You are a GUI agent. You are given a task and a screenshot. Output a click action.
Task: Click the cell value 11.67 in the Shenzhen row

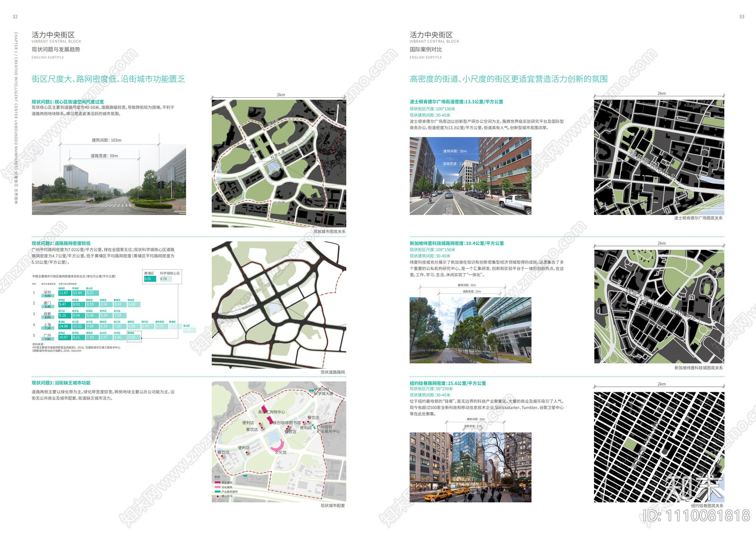[x=64, y=293]
